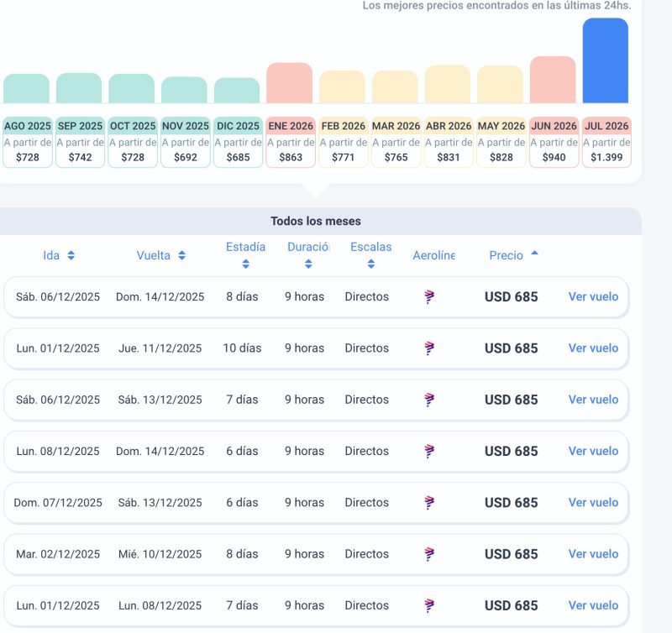Choose the ENE 2026 price card

tap(290, 142)
